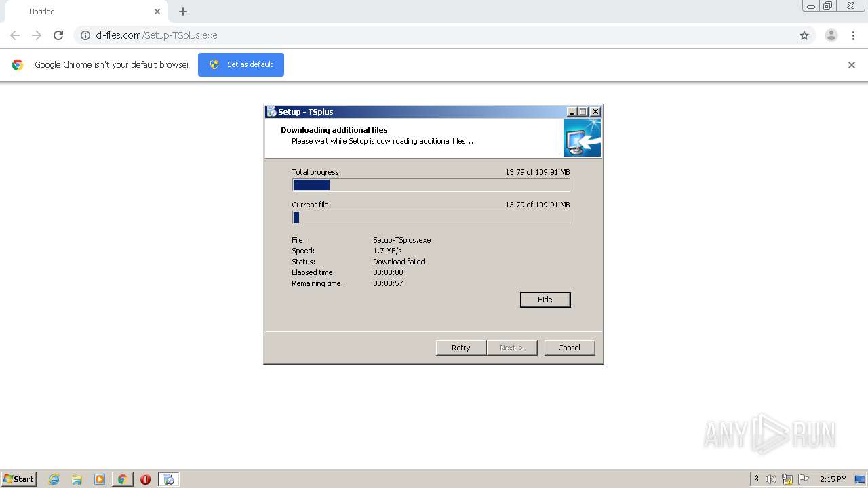Open the volume speaker tray icon

point(771,479)
